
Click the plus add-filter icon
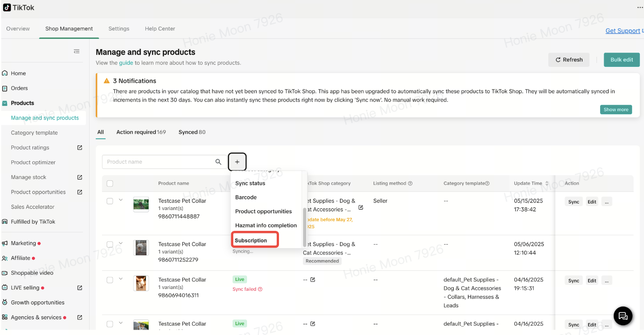(237, 162)
